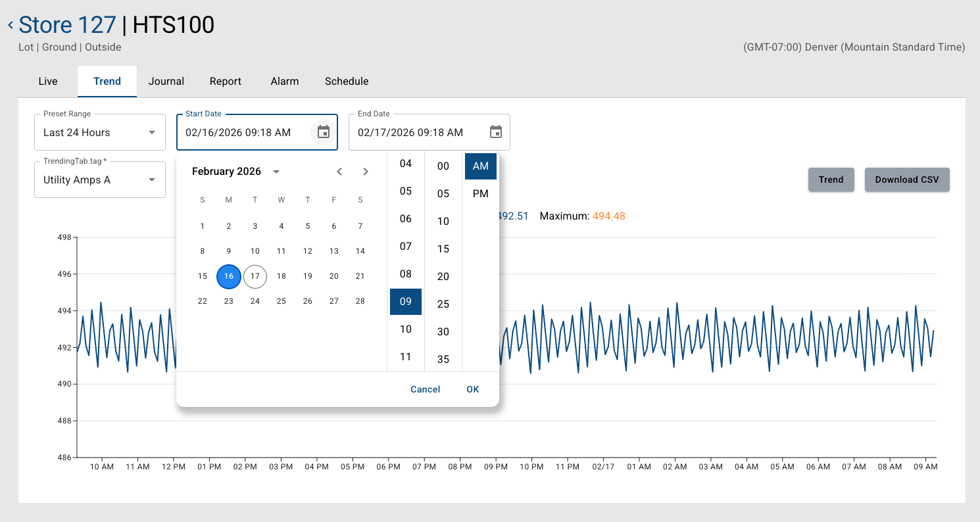Select 30 in the minutes column
The image size is (980, 522).
click(443, 332)
